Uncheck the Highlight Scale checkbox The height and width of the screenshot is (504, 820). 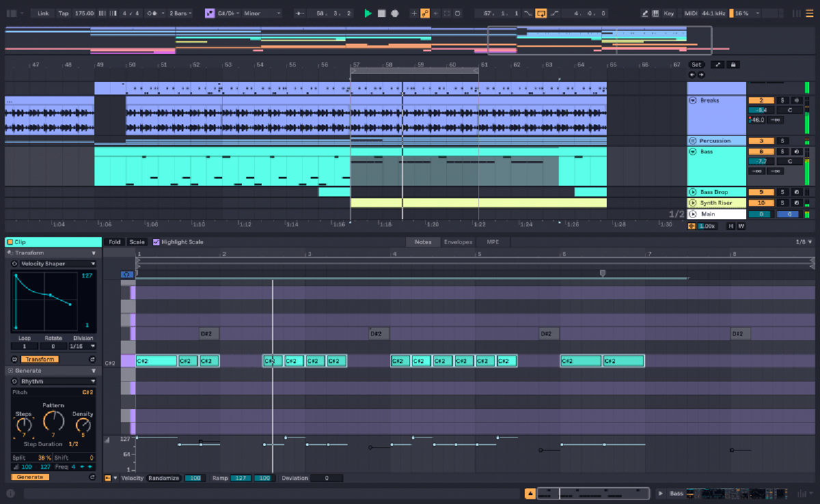(156, 242)
